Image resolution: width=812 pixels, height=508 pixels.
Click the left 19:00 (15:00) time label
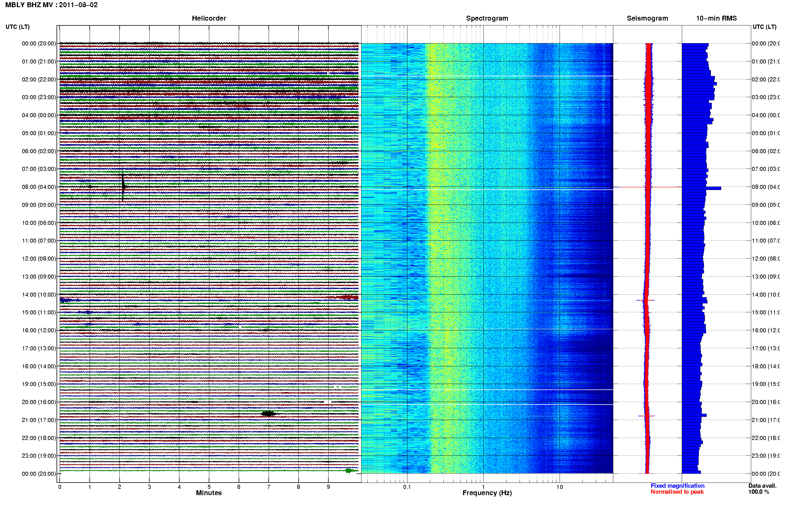(39, 384)
